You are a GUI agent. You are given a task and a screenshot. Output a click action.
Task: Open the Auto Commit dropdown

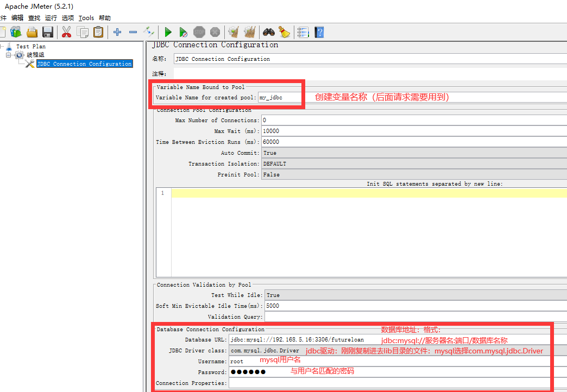click(414, 153)
